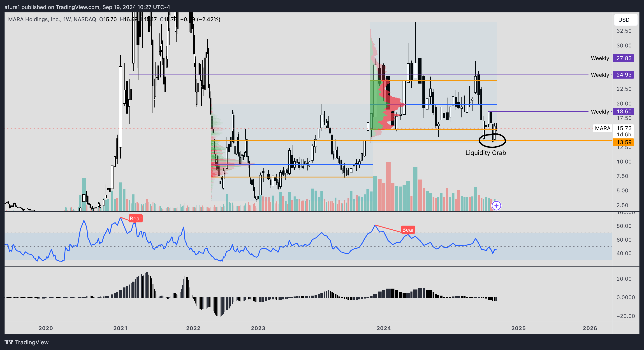The height and width of the screenshot is (350, 644).
Task: Click the TradingView logo at bottom left
Action: [26, 342]
